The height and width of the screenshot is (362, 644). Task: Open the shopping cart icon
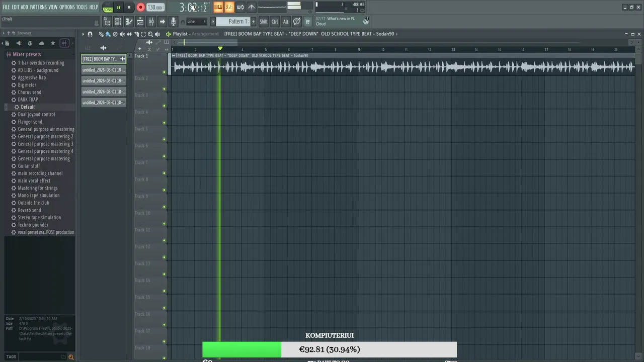[307, 22]
